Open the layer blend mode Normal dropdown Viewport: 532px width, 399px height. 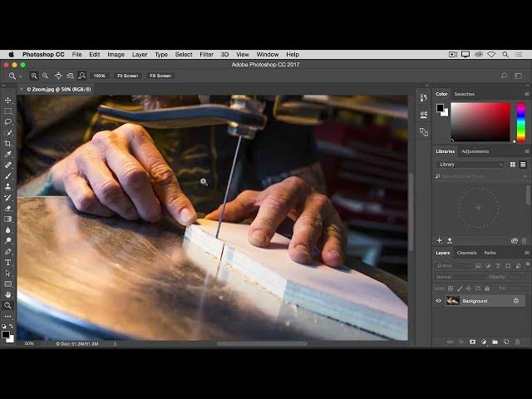pos(459,277)
